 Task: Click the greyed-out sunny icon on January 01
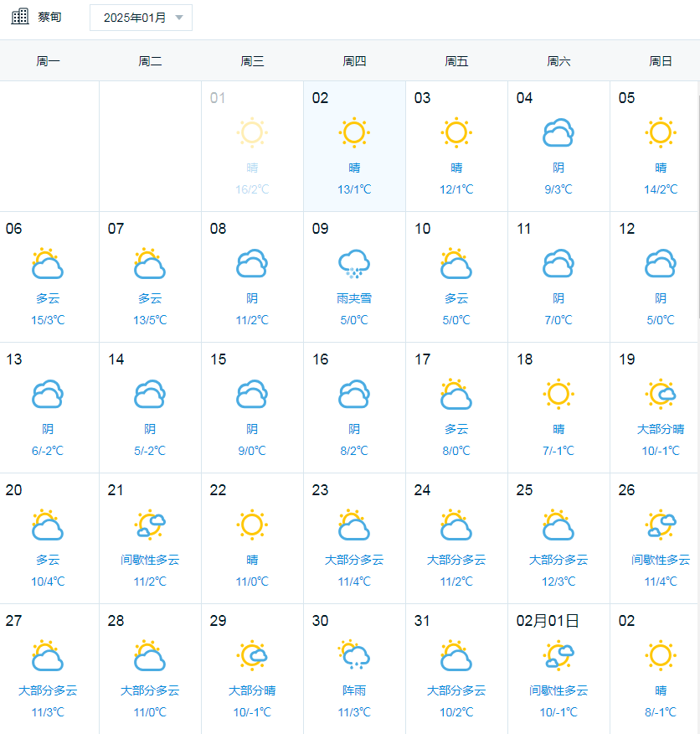click(252, 132)
